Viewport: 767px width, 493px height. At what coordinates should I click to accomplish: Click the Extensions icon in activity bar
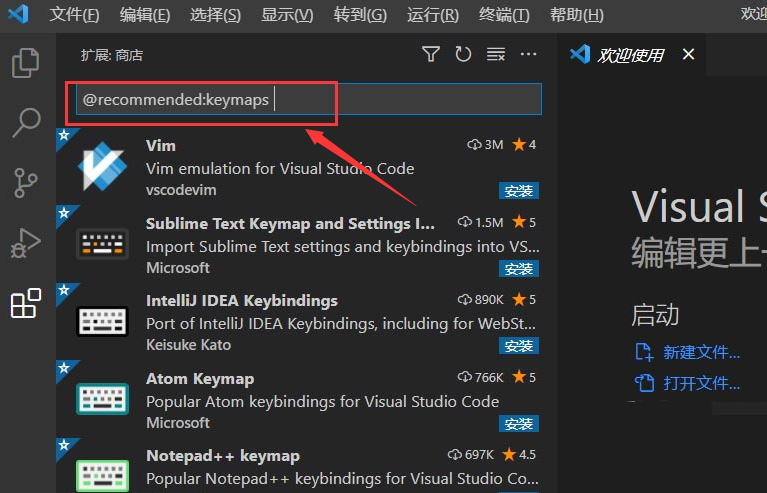(25, 303)
